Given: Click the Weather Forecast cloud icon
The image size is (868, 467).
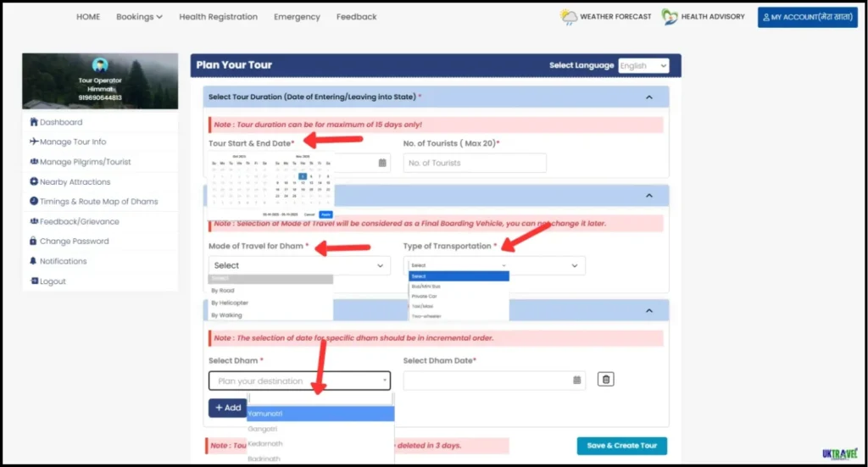Looking at the screenshot, I should click(568, 17).
